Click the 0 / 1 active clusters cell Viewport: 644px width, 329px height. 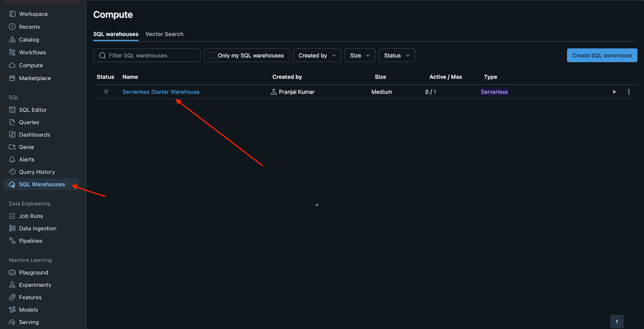(x=430, y=92)
